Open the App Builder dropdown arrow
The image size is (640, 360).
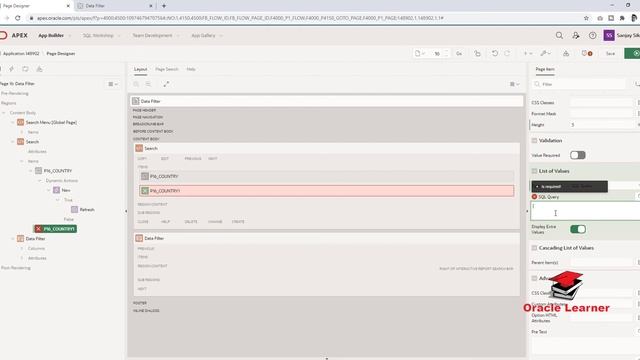click(x=69, y=36)
